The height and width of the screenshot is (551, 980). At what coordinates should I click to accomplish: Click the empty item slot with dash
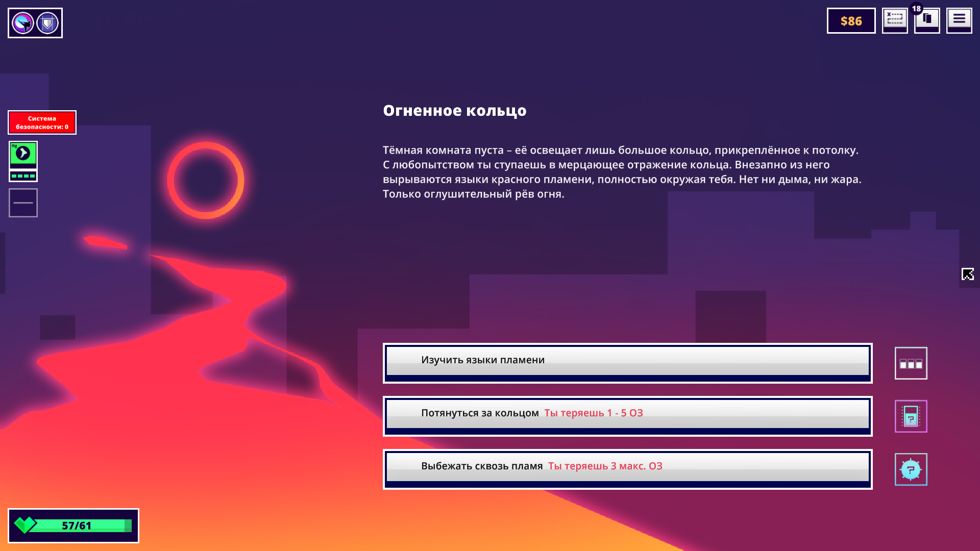tap(23, 203)
